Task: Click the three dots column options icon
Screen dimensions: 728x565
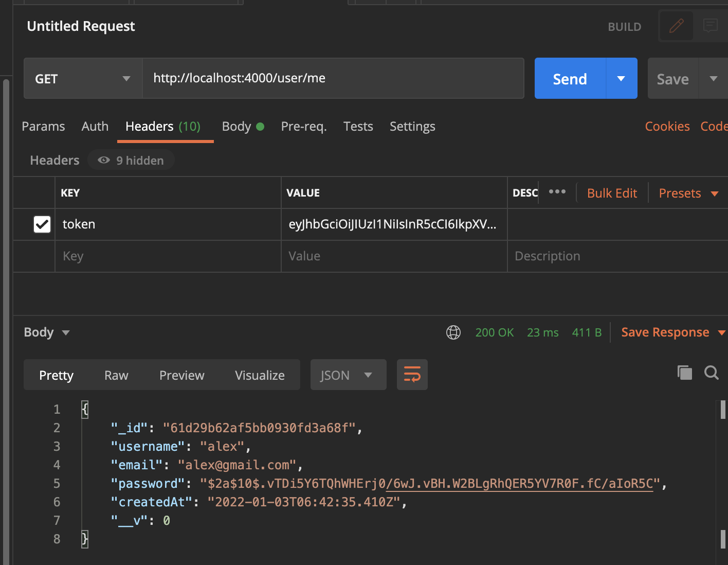Action: [x=557, y=192]
